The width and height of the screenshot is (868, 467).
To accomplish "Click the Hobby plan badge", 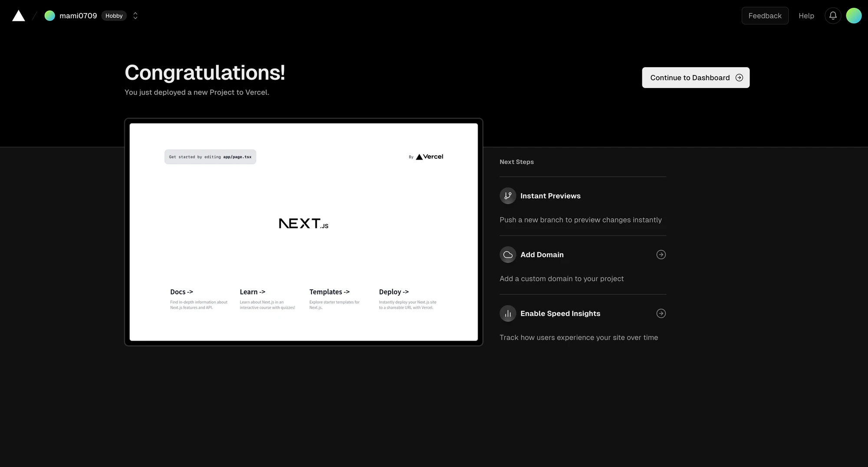I will point(114,16).
